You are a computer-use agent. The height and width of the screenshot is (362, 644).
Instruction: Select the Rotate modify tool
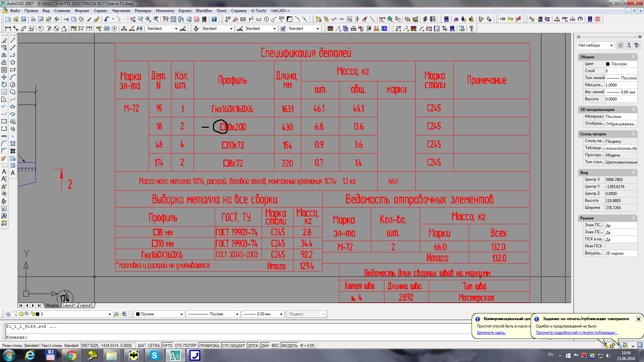4,84
